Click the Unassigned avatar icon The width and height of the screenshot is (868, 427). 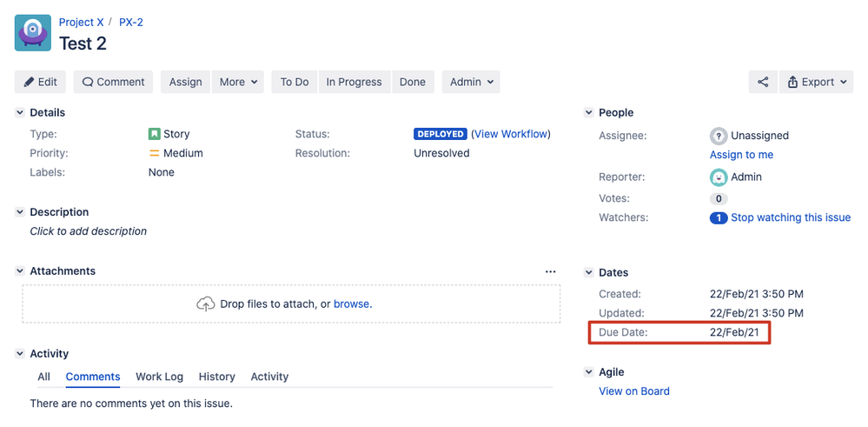pyautogui.click(x=719, y=136)
